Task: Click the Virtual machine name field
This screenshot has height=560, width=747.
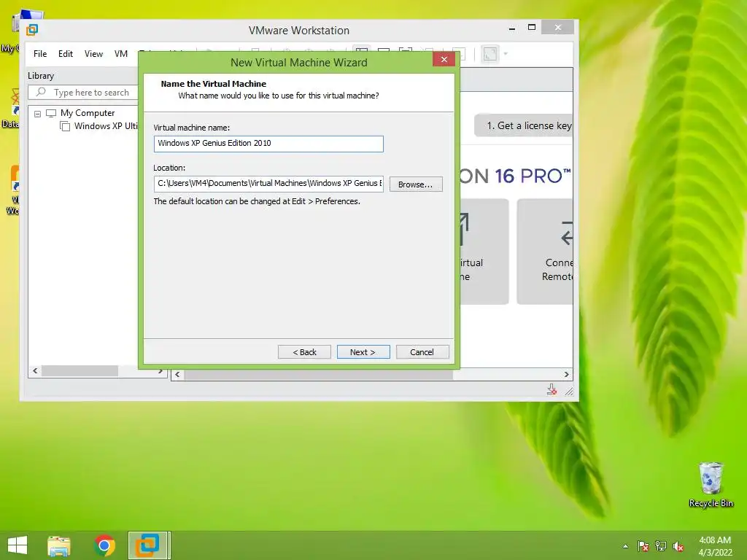Action: click(x=268, y=144)
